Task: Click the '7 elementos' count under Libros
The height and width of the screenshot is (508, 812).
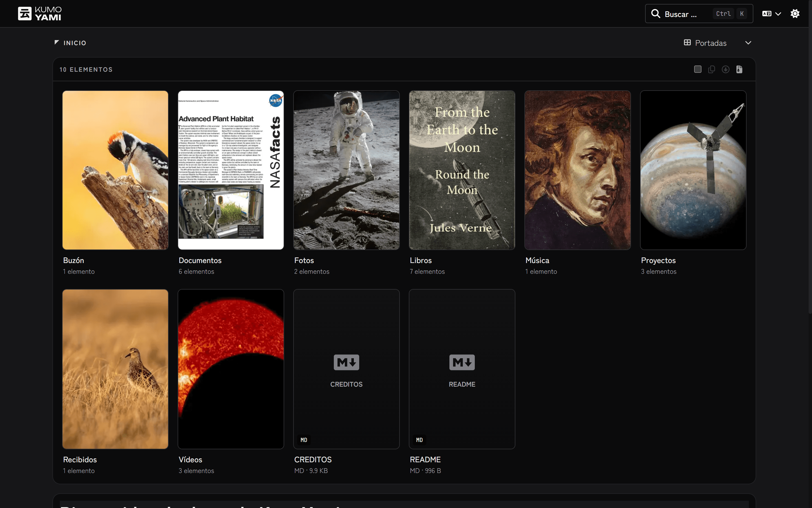Action: pos(427,271)
